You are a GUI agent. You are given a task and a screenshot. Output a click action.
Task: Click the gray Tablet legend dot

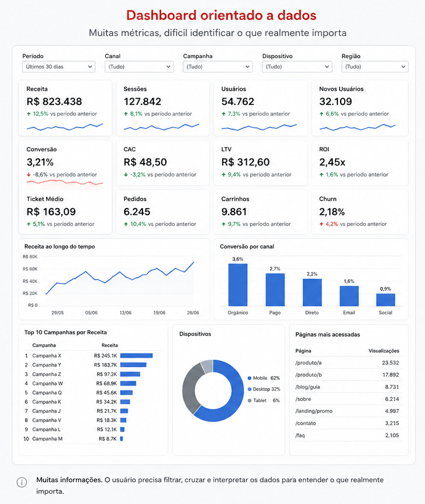250,400
